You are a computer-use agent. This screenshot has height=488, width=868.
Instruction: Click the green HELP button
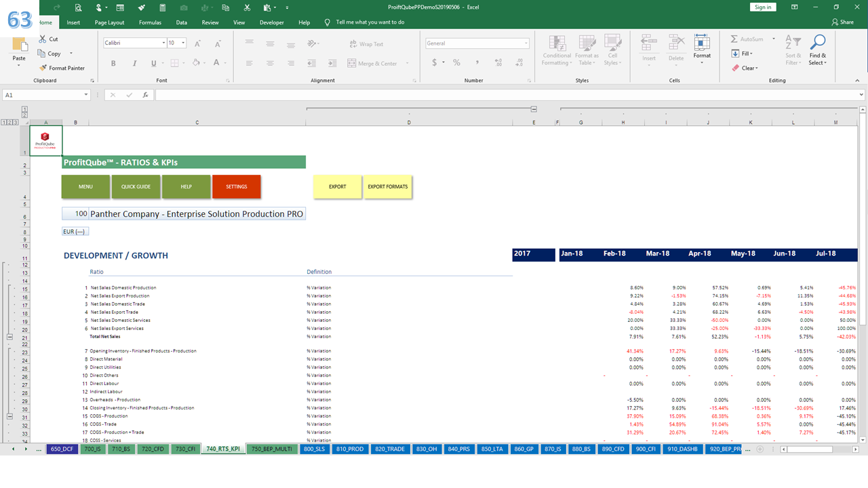186,186
